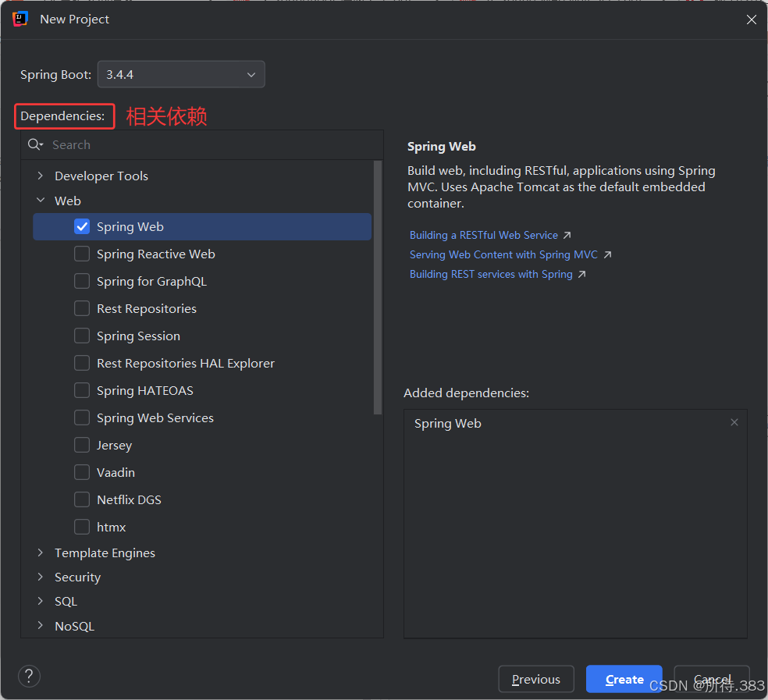
Task: Expand the Security category
Action: [x=40, y=577]
